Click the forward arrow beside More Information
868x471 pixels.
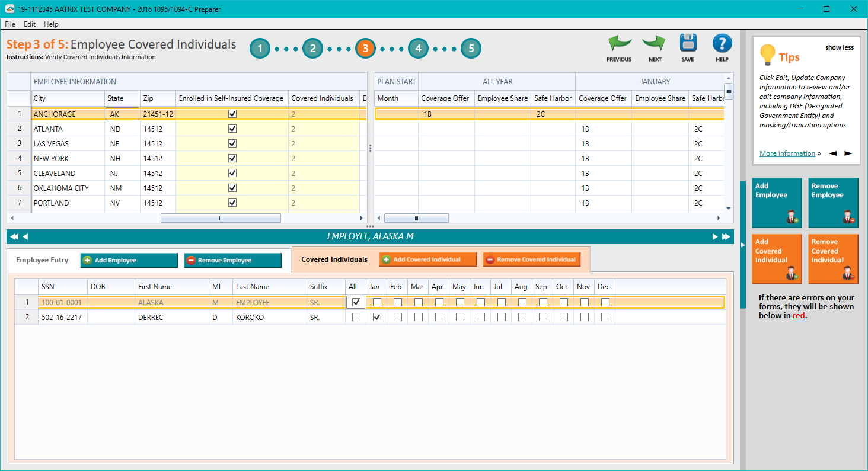[847, 153]
